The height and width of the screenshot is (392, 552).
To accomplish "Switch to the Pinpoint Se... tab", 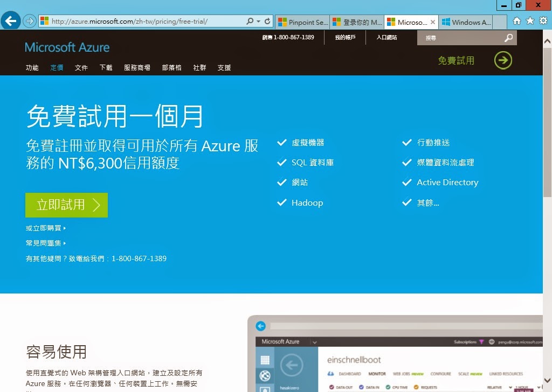I will (303, 22).
